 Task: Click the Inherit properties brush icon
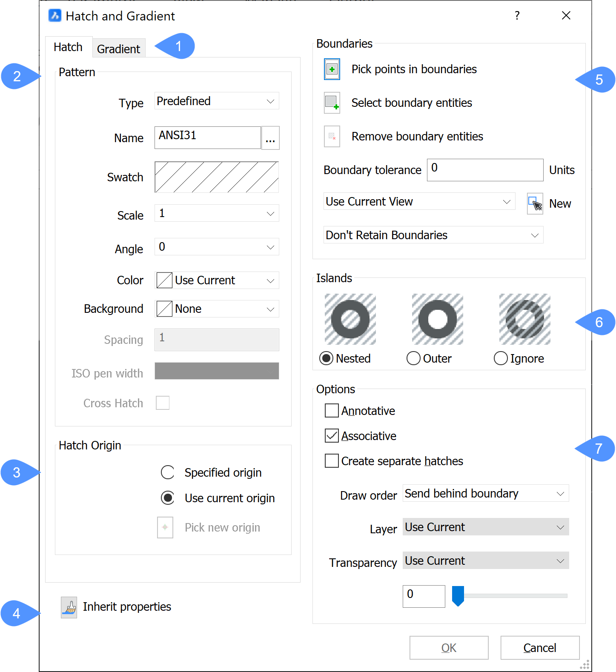click(x=69, y=607)
